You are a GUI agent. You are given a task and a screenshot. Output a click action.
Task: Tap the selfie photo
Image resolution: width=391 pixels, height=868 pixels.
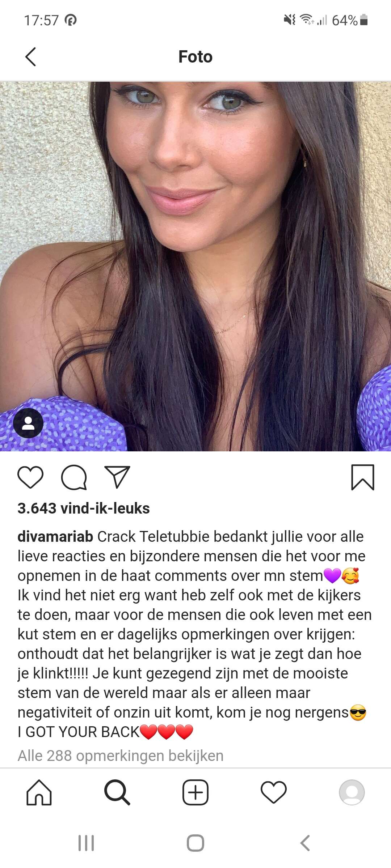coord(195,266)
